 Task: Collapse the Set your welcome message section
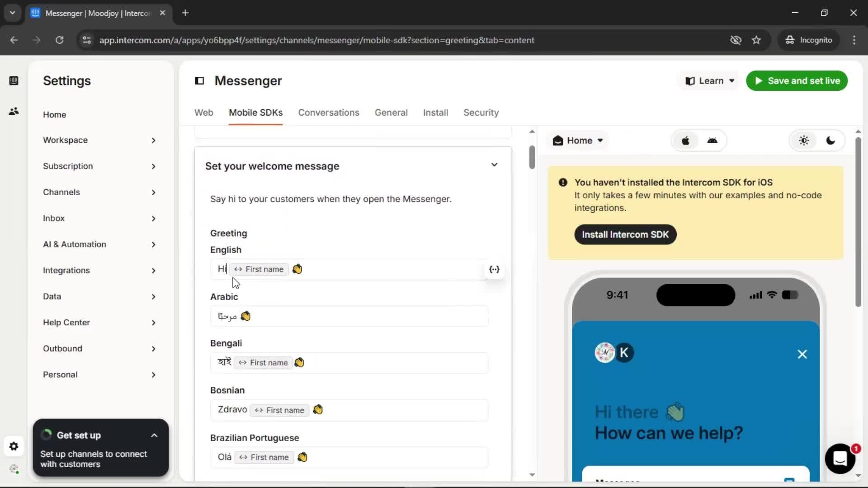click(x=494, y=165)
